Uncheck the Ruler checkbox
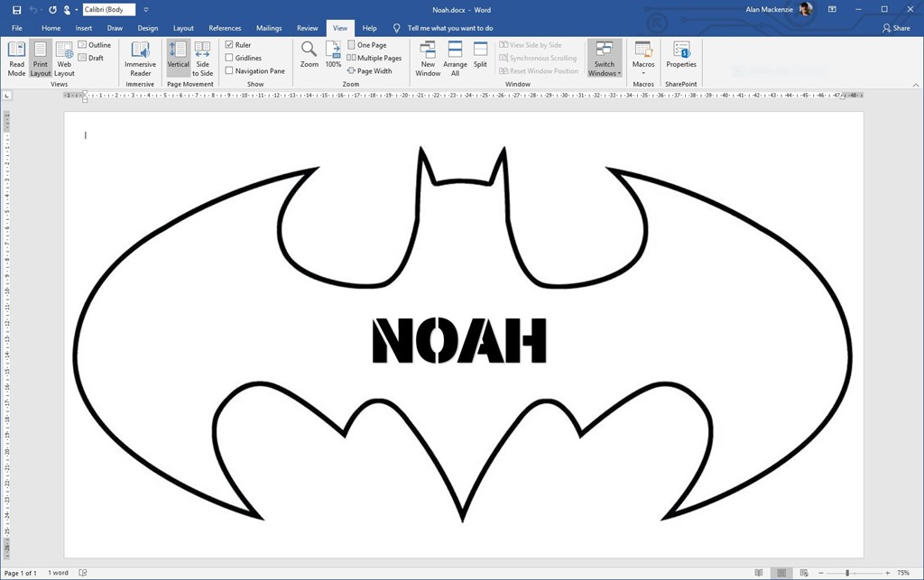 tap(229, 45)
